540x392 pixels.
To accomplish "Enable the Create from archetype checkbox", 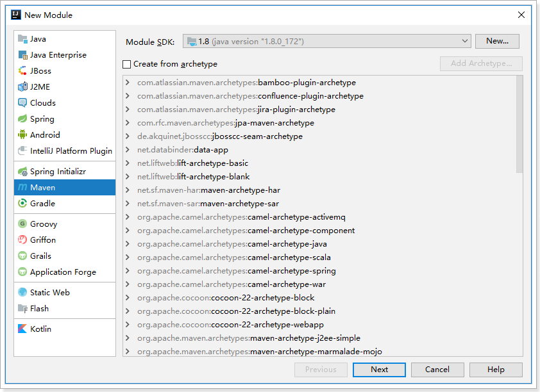I will click(x=127, y=64).
